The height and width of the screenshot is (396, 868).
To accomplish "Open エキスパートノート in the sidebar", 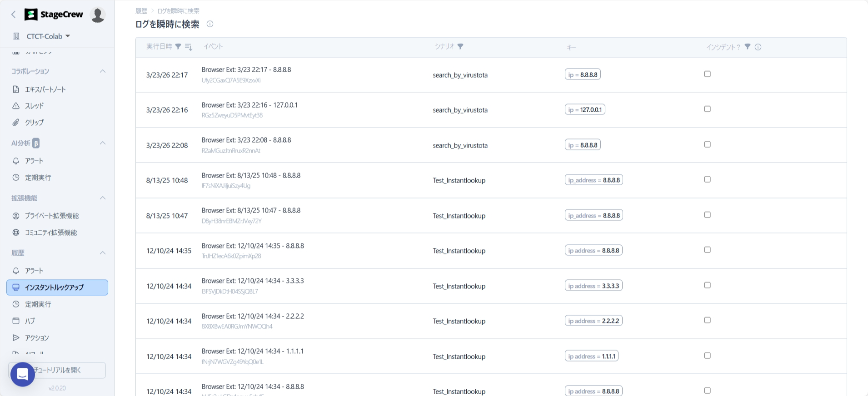I will [x=45, y=89].
